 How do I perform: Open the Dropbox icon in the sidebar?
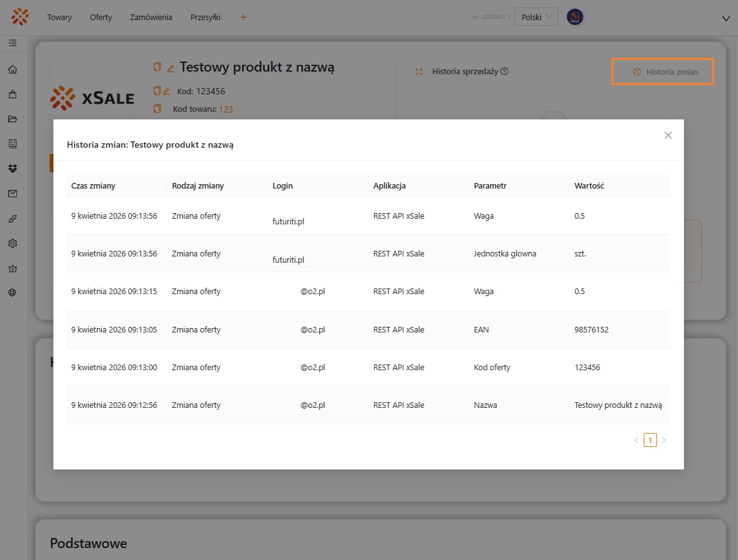pyautogui.click(x=13, y=168)
